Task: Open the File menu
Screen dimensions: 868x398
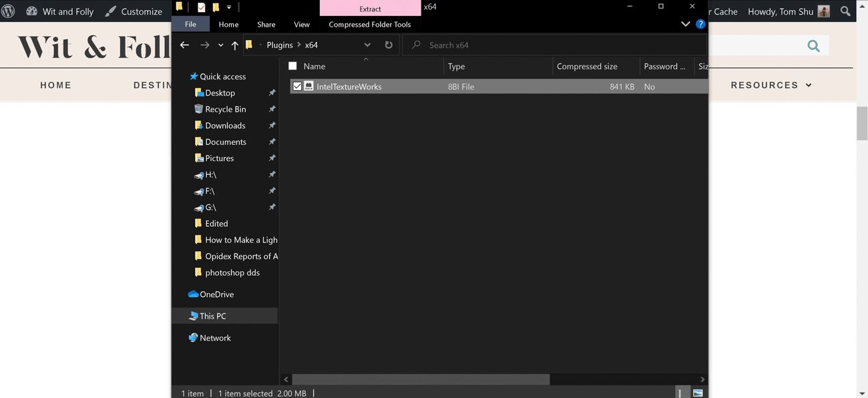Action: click(190, 24)
